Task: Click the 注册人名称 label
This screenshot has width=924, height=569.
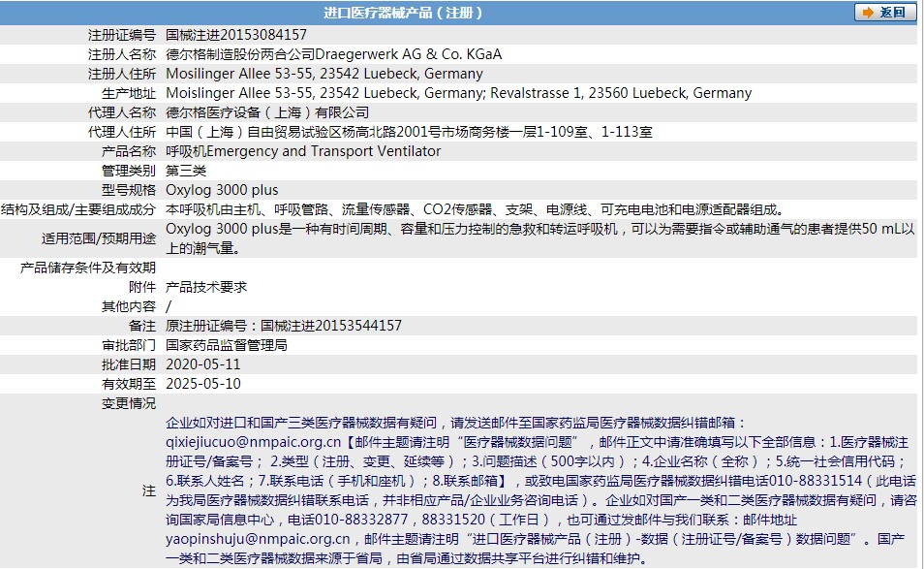Action: tap(122, 54)
